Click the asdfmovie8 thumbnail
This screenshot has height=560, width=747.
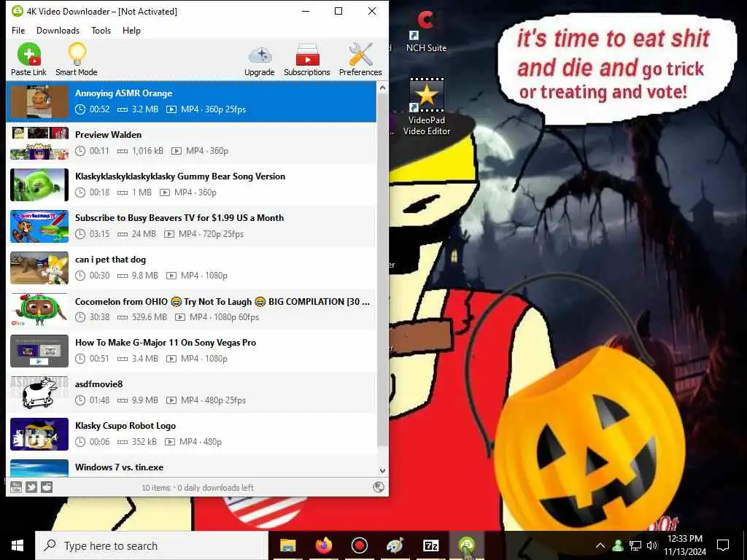[x=39, y=392]
